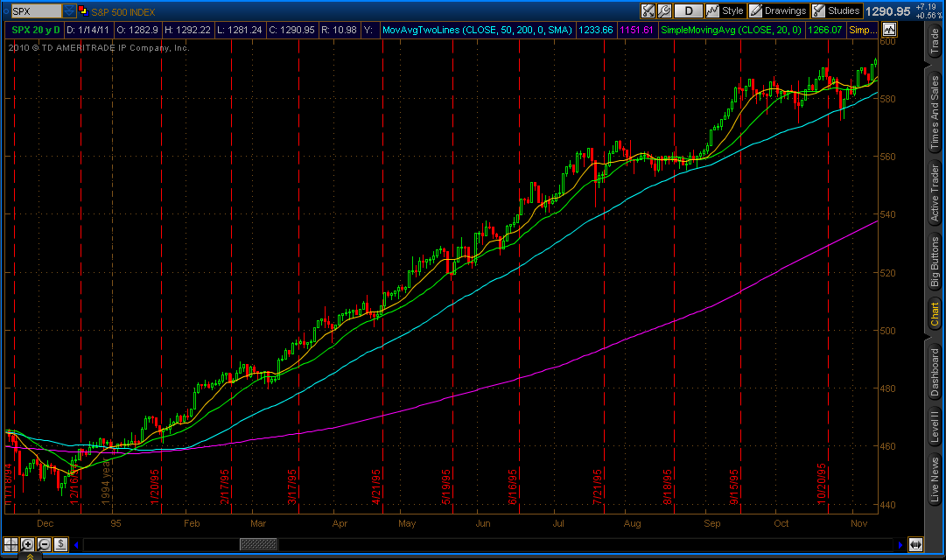This screenshot has height=560, width=946.
Task: Click the left blue scroll arrow
Action: (77, 545)
